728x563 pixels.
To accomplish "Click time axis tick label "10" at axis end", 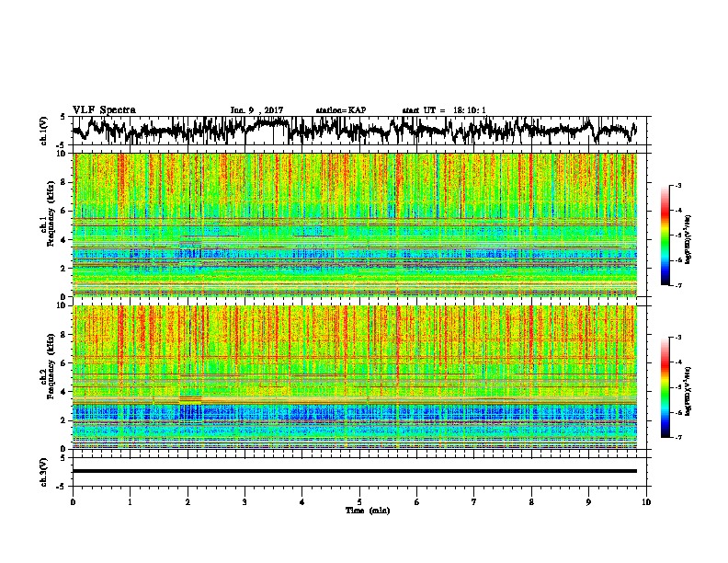I will coord(646,502).
